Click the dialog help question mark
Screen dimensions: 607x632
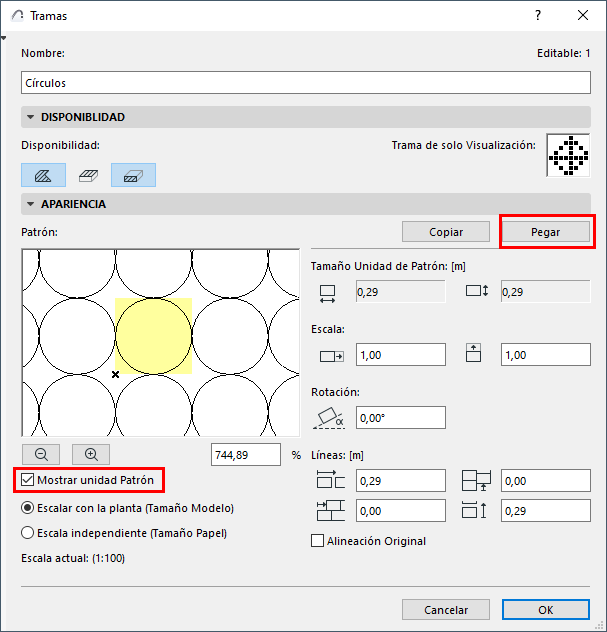point(538,15)
